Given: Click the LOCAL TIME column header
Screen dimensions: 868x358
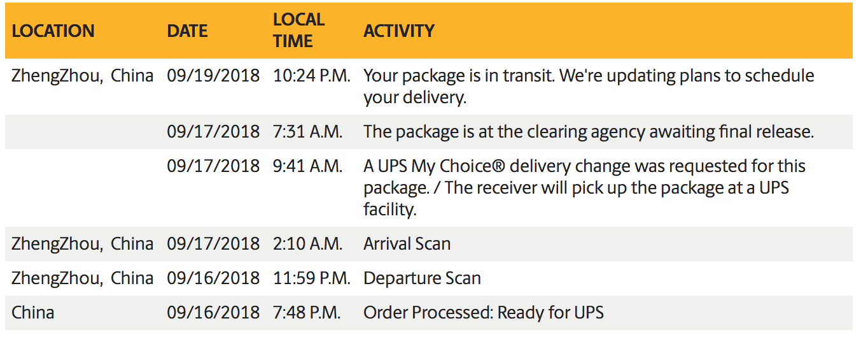Looking at the screenshot, I should 299,30.
